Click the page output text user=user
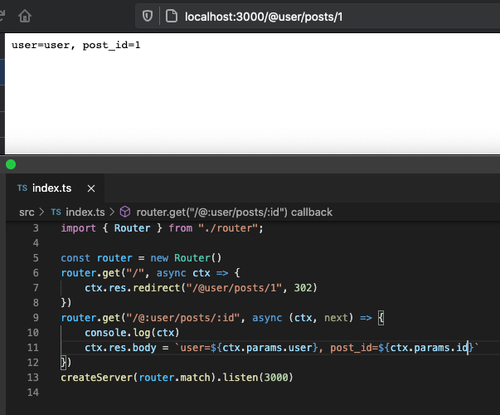Viewport: 500px width, 415px height. (x=41, y=45)
